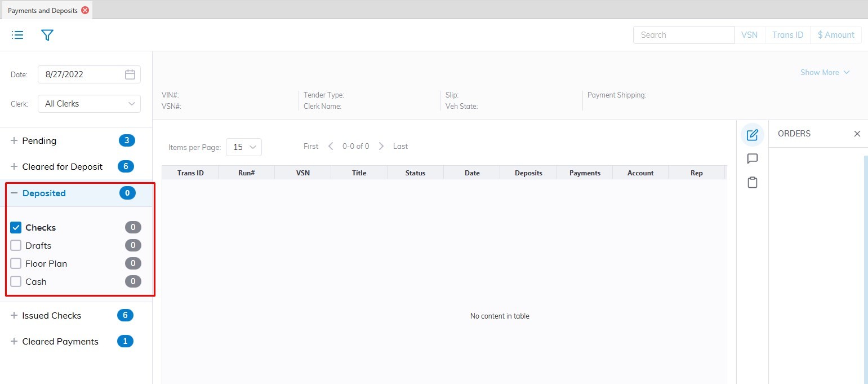Open the comments speech bubble icon
The width and height of the screenshot is (868, 384).
point(752,159)
